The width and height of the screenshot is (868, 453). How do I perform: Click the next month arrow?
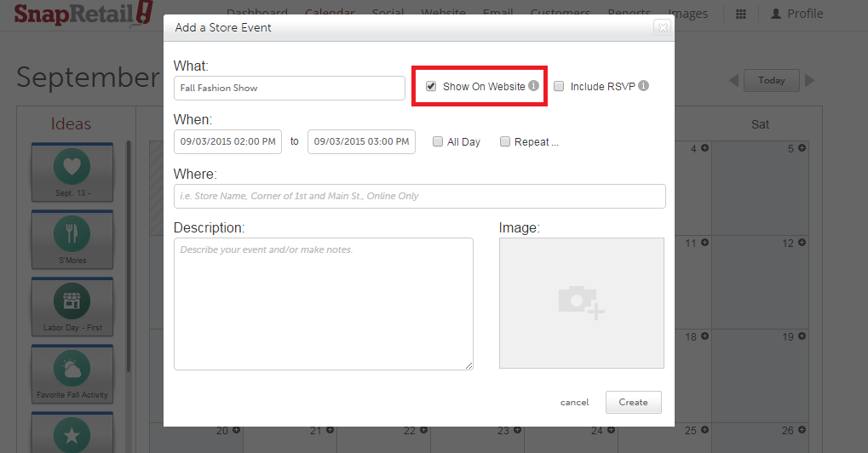click(x=810, y=80)
